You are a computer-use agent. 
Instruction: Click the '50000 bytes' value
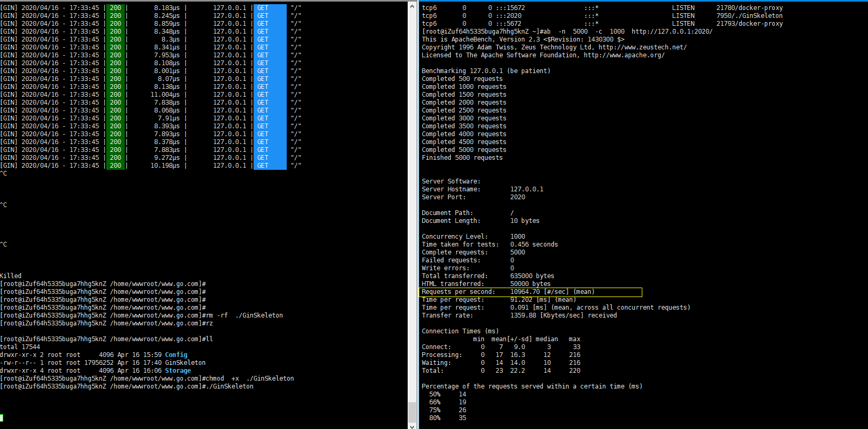530,284
